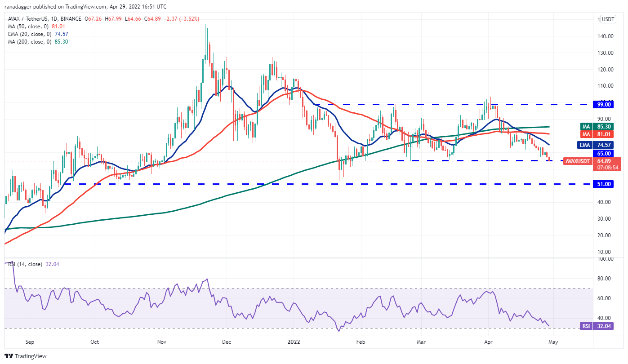The image size is (628, 364).
Task: Click the RSI (14, close) indicator legend
Action: [x=27, y=264]
